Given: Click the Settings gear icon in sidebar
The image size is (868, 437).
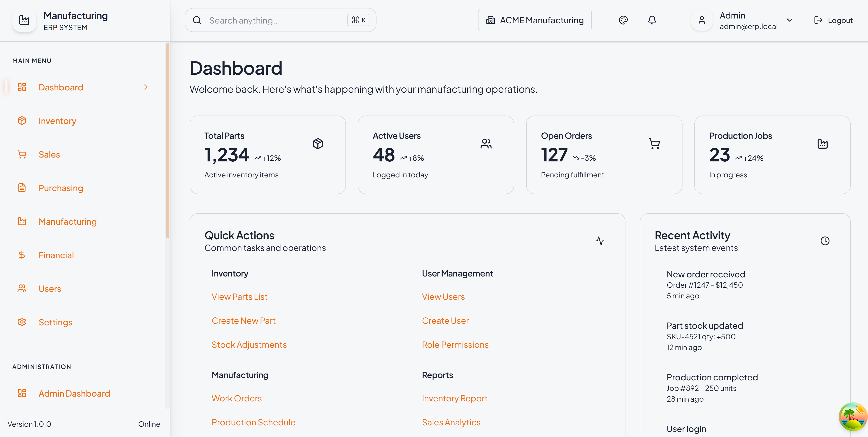Looking at the screenshot, I should [22, 322].
